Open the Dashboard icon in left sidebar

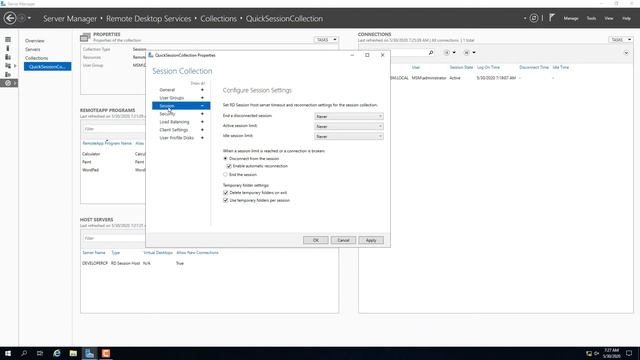[8, 40]
